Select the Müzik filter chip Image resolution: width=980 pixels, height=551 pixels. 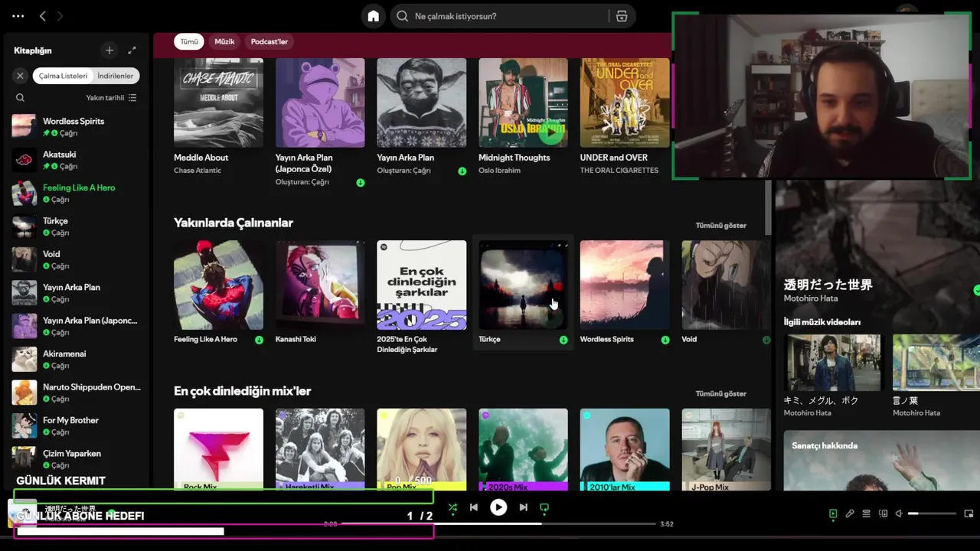[x=224, y=41]
